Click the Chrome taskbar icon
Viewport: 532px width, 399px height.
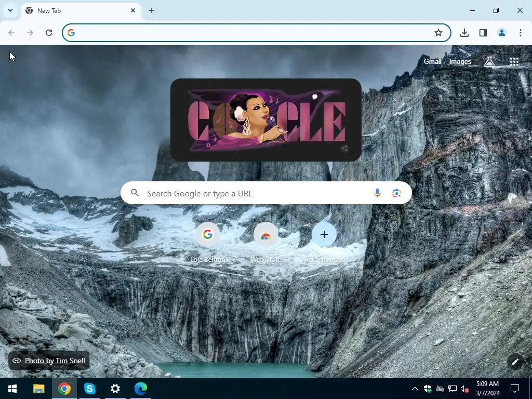(x=64, y=389)
